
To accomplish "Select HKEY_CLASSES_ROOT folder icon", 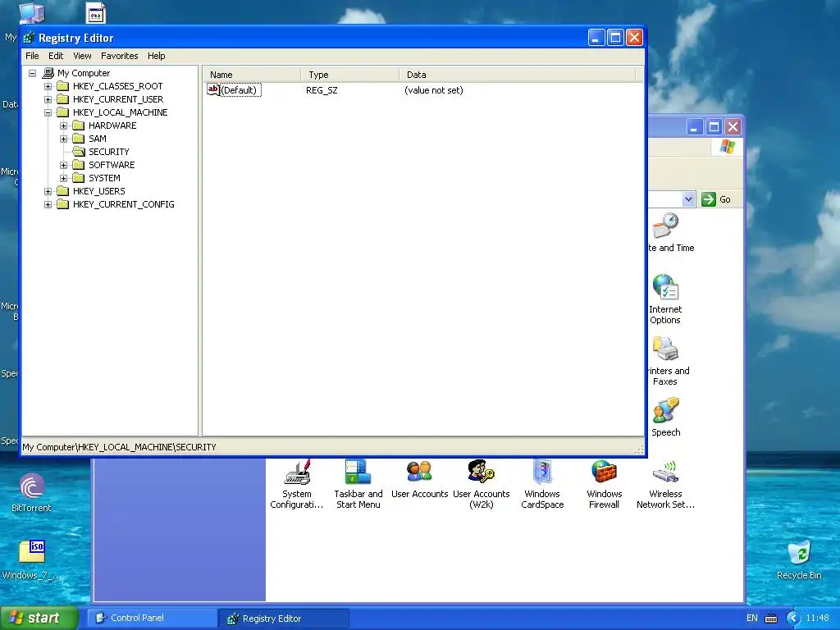I will pos(63,85).
